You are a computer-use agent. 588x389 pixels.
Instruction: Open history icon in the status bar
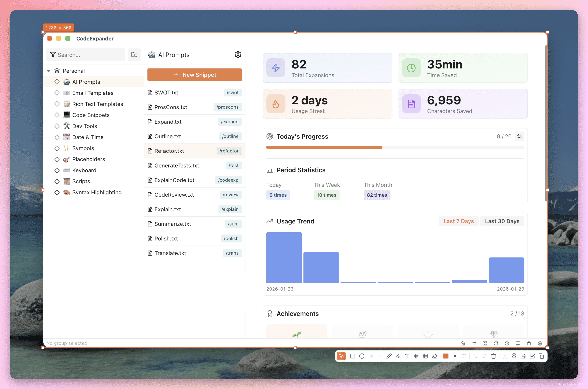(507, 343)
